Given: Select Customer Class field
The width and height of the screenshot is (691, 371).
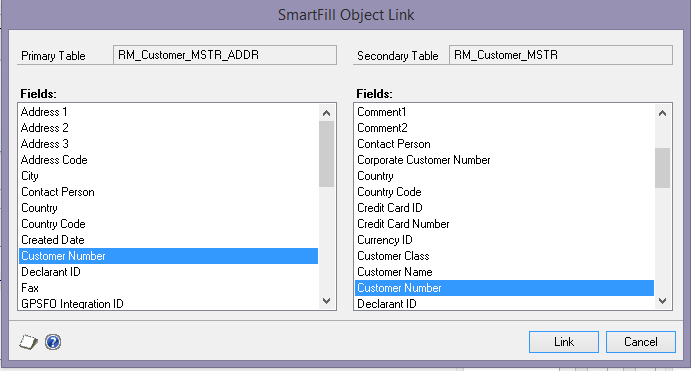Looking at the screenshot, I should click(x=505, y=256).
